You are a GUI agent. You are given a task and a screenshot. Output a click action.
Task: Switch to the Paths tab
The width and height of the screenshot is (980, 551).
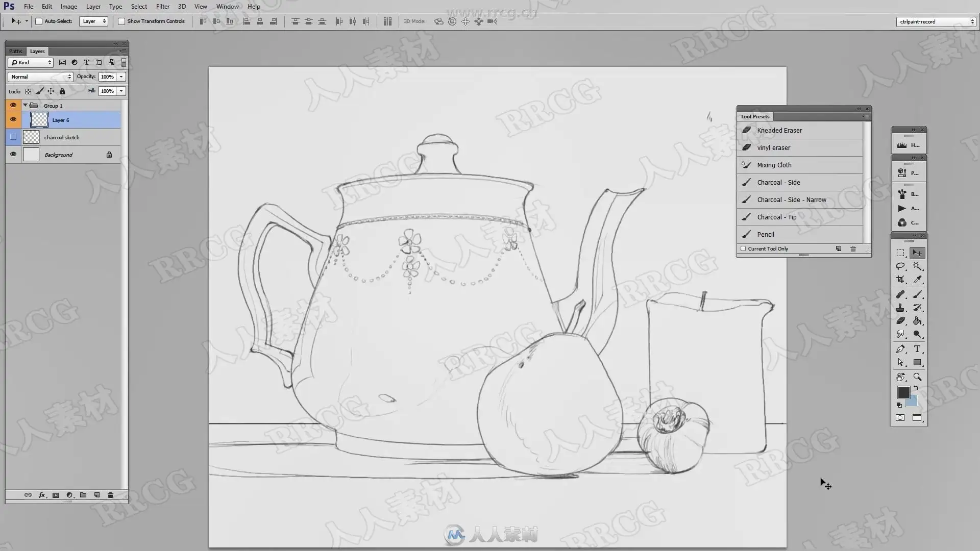[15, 51]
